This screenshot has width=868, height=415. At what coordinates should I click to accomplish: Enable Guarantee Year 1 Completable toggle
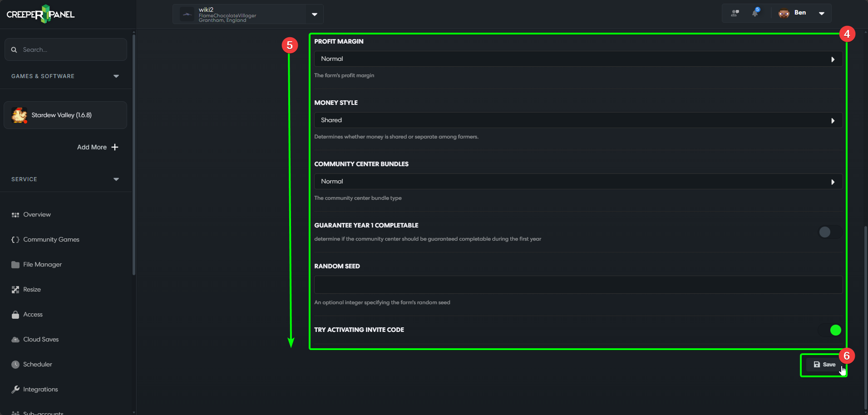tap(829, 232)
